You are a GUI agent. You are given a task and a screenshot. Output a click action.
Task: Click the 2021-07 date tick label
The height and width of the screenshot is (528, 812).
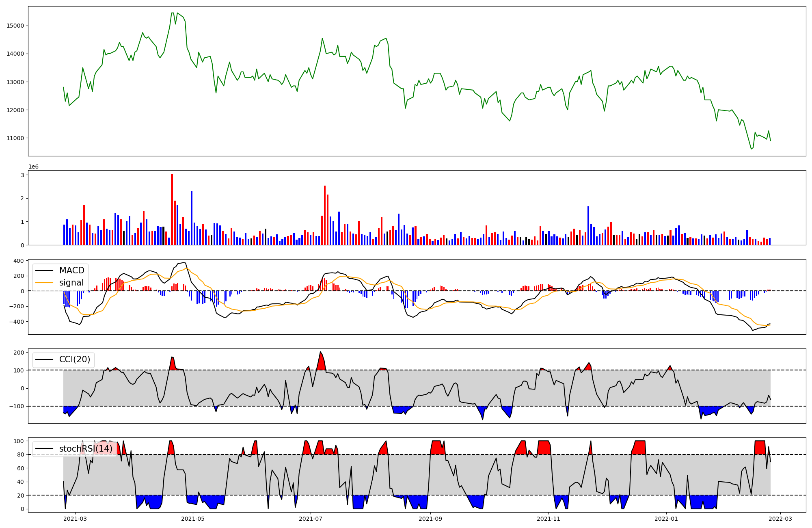point(311,518)
